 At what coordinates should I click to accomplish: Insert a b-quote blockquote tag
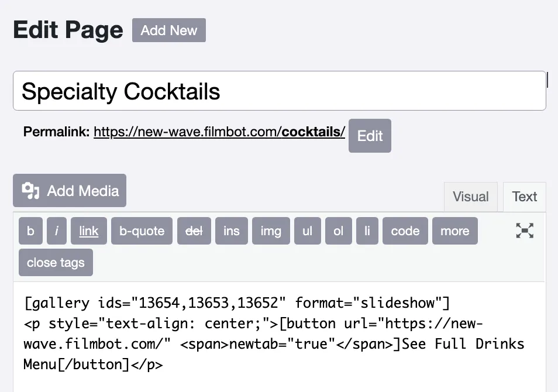142,231
